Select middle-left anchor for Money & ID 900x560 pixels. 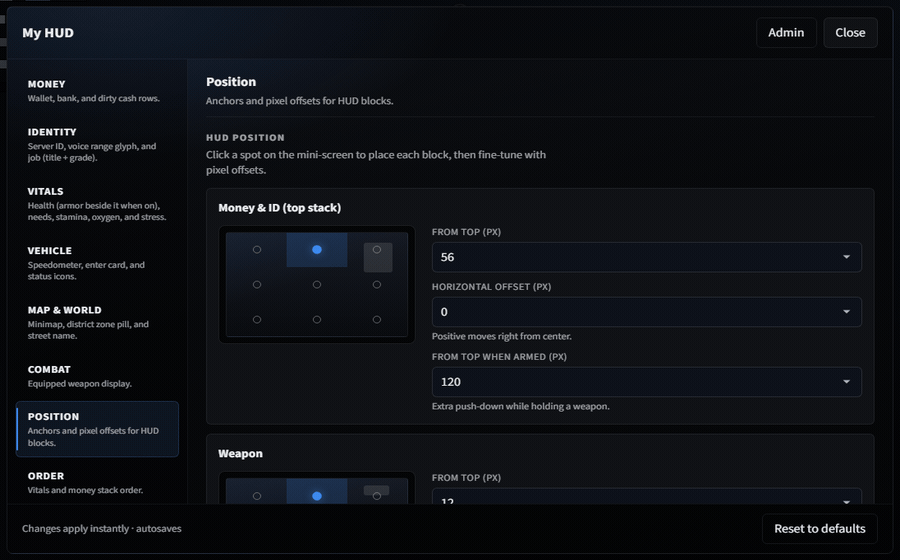(257, 285)
